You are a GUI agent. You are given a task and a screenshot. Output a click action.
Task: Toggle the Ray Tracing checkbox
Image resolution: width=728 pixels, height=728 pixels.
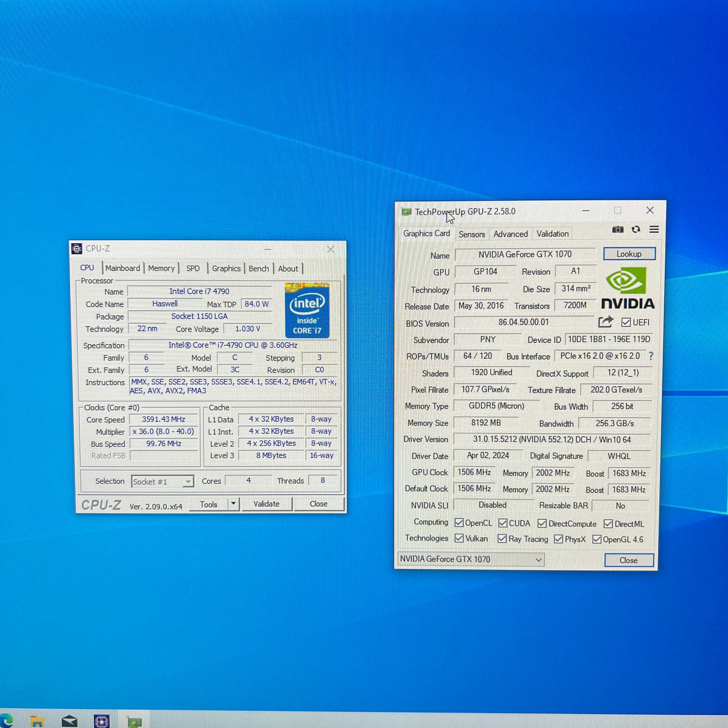coord(502,538)
